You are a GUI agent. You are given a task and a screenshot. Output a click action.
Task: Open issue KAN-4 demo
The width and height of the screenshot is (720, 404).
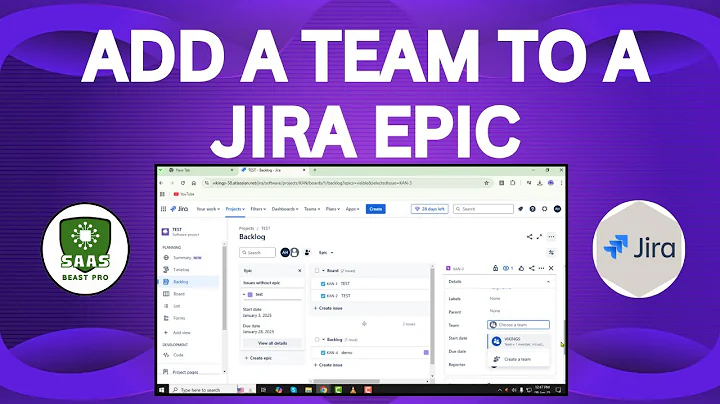click(x=371, y=353)
